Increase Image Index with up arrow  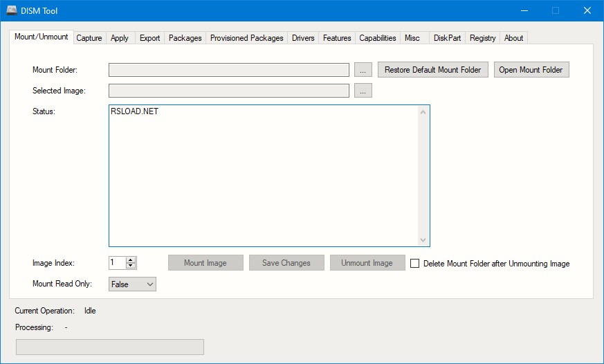point(131,260)
